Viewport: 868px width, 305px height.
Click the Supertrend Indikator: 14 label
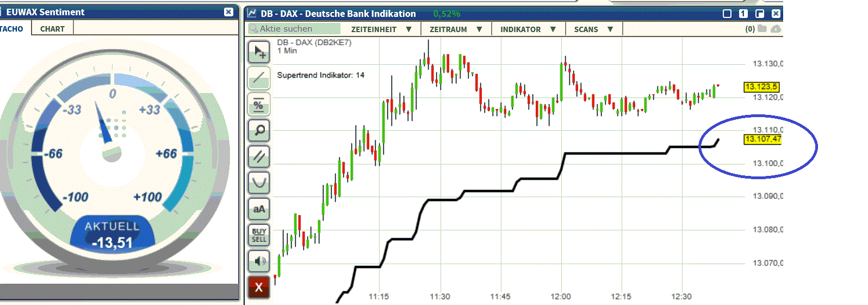coord(320,75)
